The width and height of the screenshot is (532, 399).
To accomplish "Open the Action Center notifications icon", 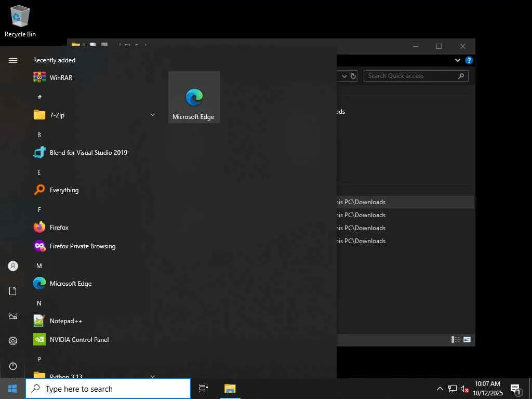I will tap(516, 389).
